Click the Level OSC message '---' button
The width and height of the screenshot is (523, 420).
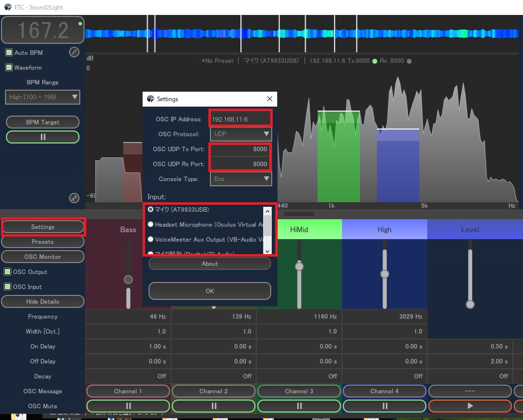click(470, 391)
